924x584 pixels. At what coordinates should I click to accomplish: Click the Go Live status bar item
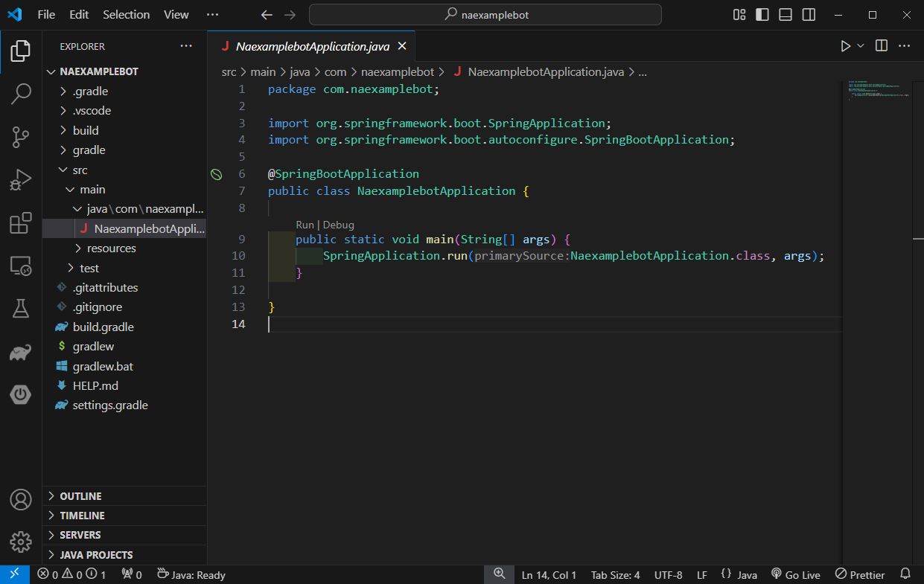coord(795,574)
